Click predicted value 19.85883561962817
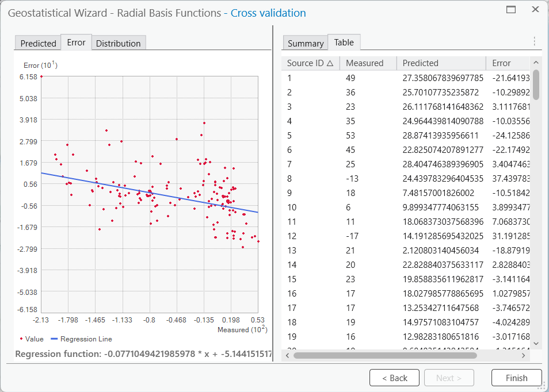 443,279
